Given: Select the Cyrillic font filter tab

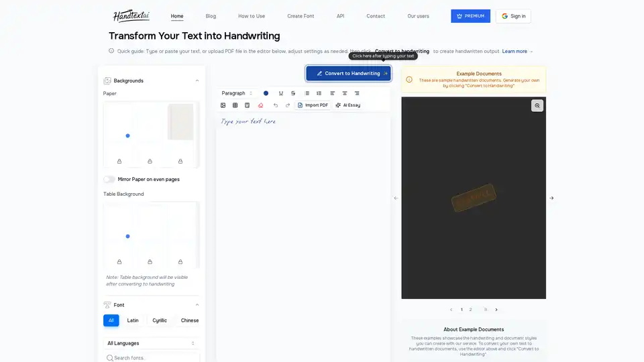Looking at the screenshot, I should (160, 320).
